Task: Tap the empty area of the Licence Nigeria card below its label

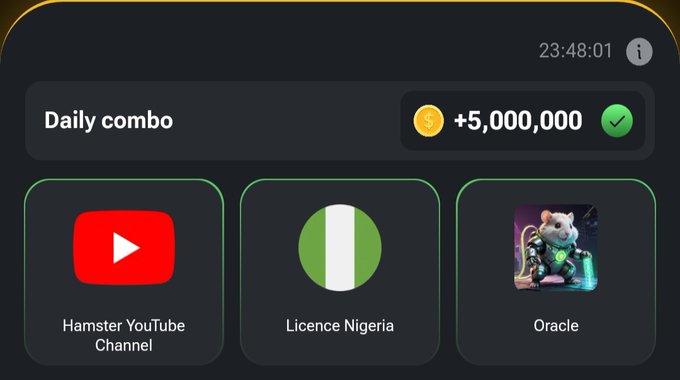Action: pos(340,349)
